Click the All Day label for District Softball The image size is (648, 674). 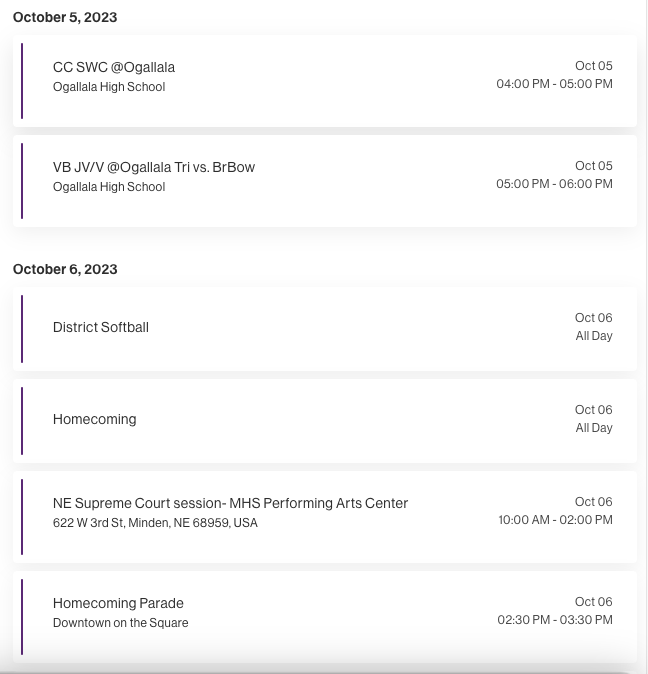(594, 336)
